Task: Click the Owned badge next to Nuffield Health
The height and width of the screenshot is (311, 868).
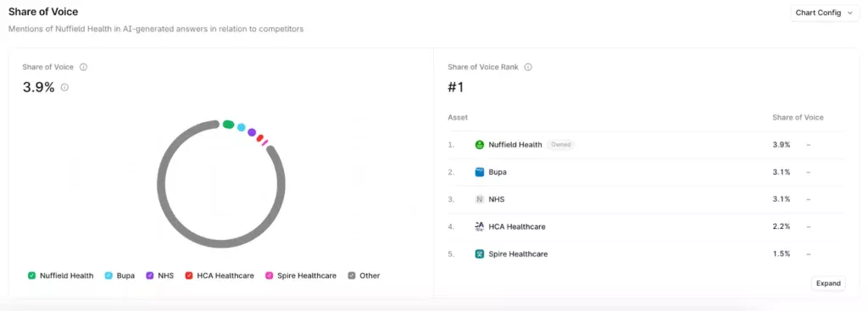Action: [561, 144]
